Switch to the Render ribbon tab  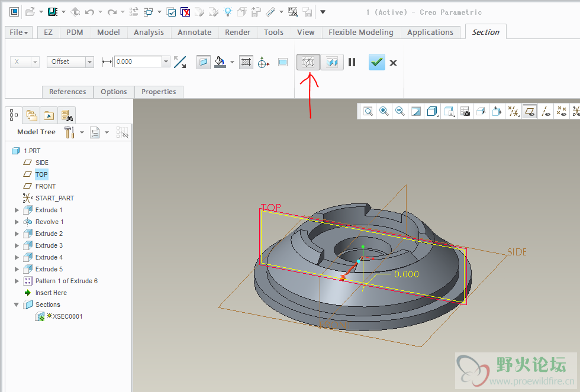pos(237,32)
